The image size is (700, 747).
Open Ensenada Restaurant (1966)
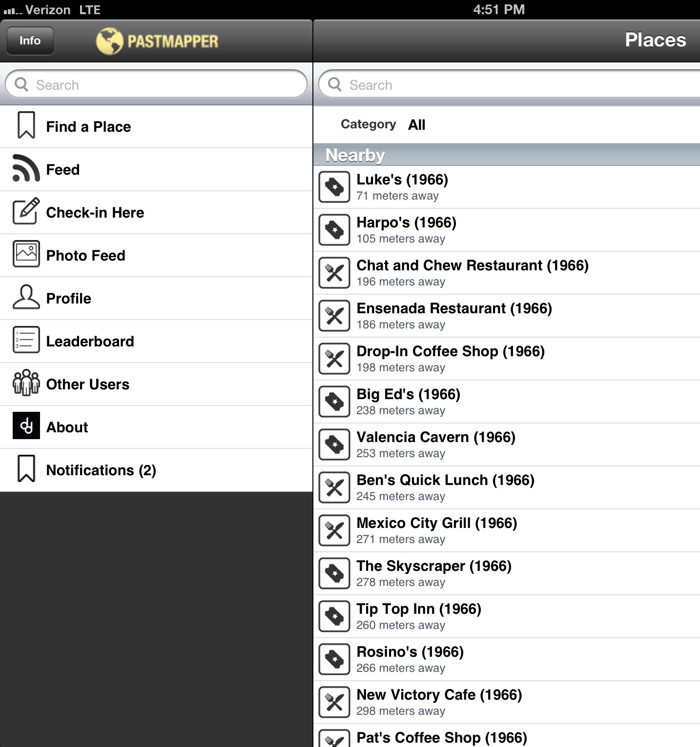tap(507, 316)
